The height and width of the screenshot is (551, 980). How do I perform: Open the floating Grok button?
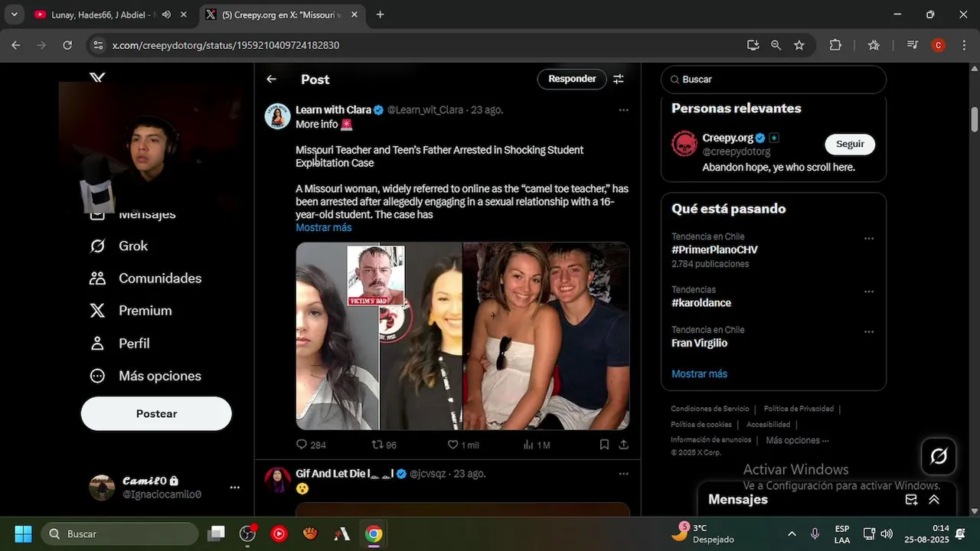coord(939,456)
